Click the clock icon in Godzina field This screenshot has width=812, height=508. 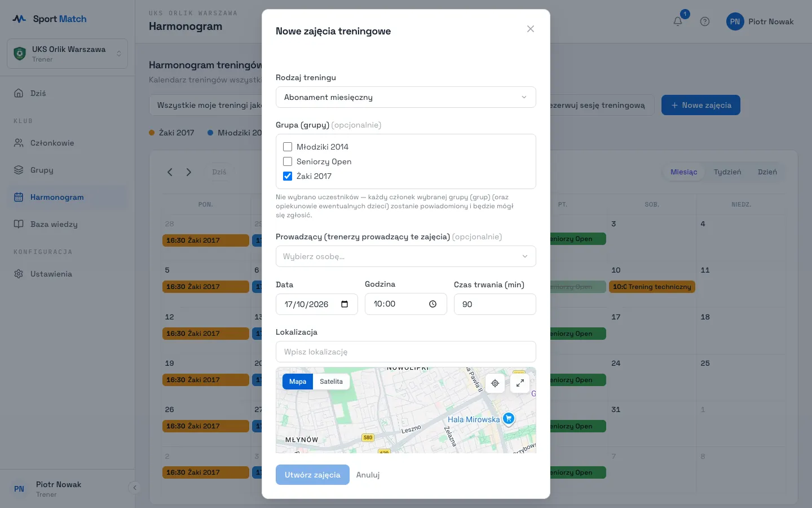tap(433, 304)
